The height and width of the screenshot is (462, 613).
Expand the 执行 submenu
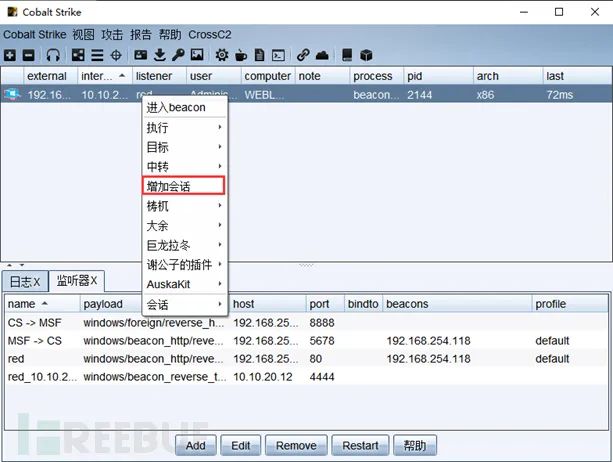pyautogui.click(x=184, y=127)
